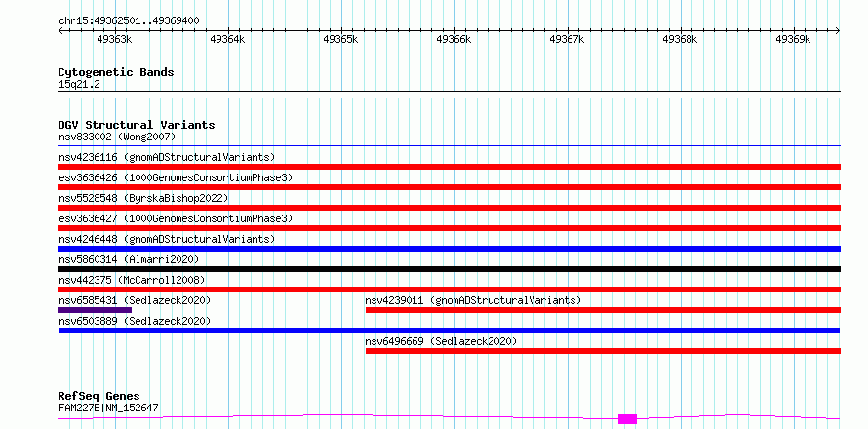Viewport: 868px width, 429px height.
Task: Click the magenta FAM227B exon block
Action: point(628,419)
